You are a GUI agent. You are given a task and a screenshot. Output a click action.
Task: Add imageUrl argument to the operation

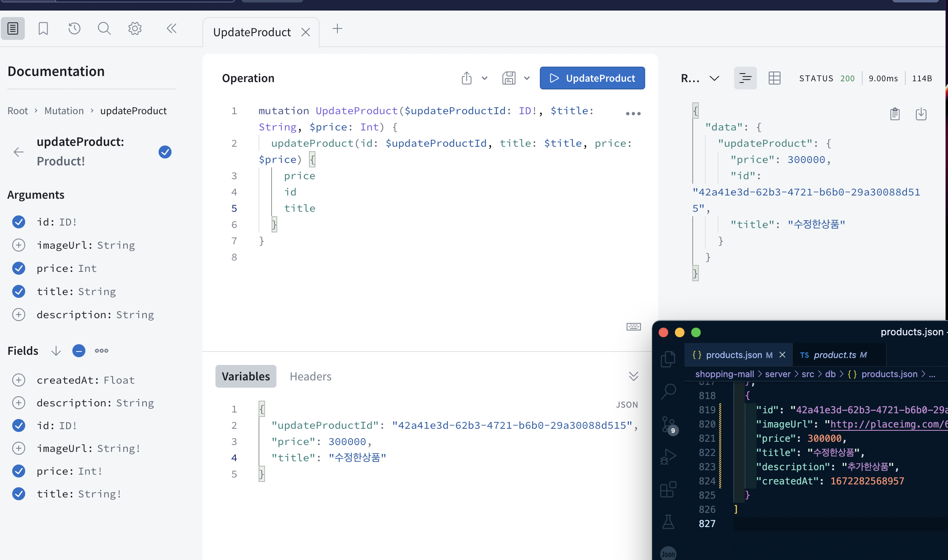click(19, 245)
